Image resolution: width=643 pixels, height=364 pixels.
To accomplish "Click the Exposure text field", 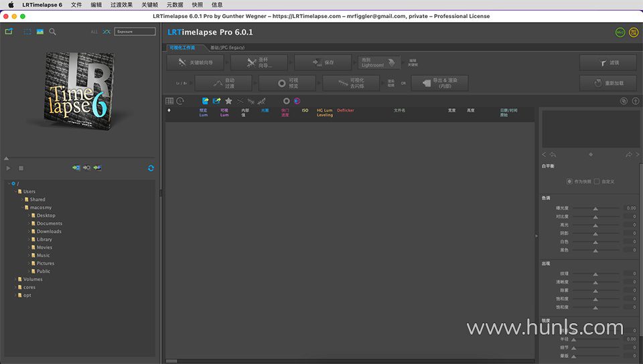I will pyautogui.click(x=135, y=31).
